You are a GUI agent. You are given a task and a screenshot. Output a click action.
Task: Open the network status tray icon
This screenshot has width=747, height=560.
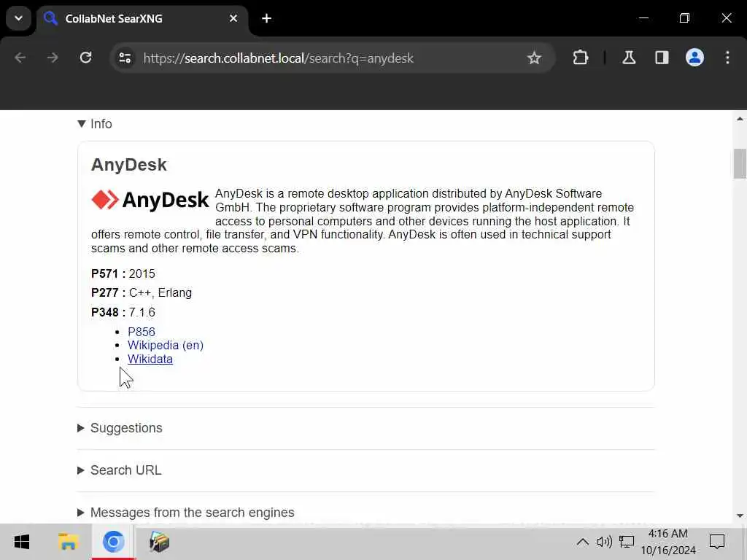[627, 542]
